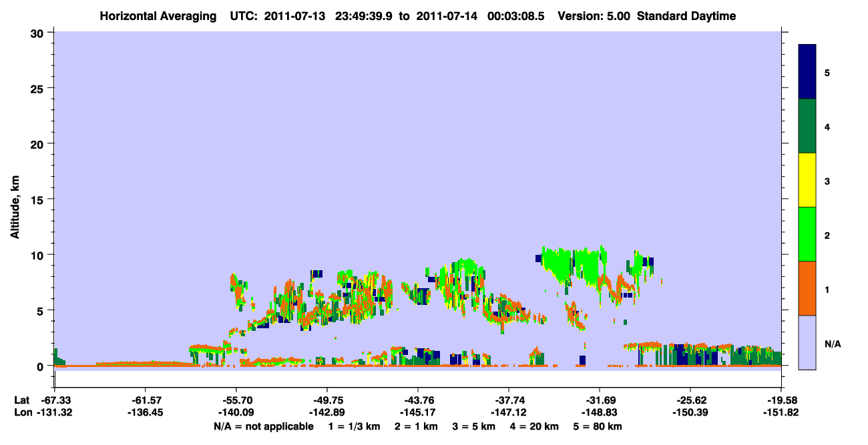The height and width of the screenshot is (445, 868).
Task: Click the longitude value -150.39
Action: (x=690, y=412)
